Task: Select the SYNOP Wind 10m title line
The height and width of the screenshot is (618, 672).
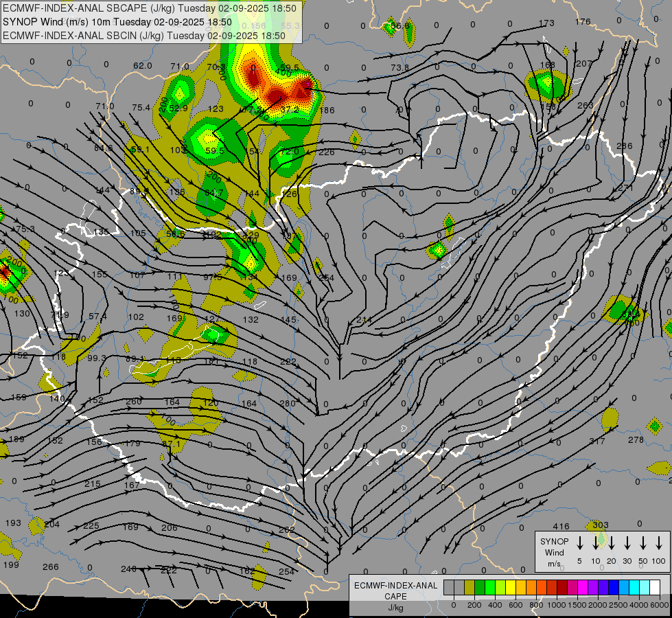Action: point(117,22)
